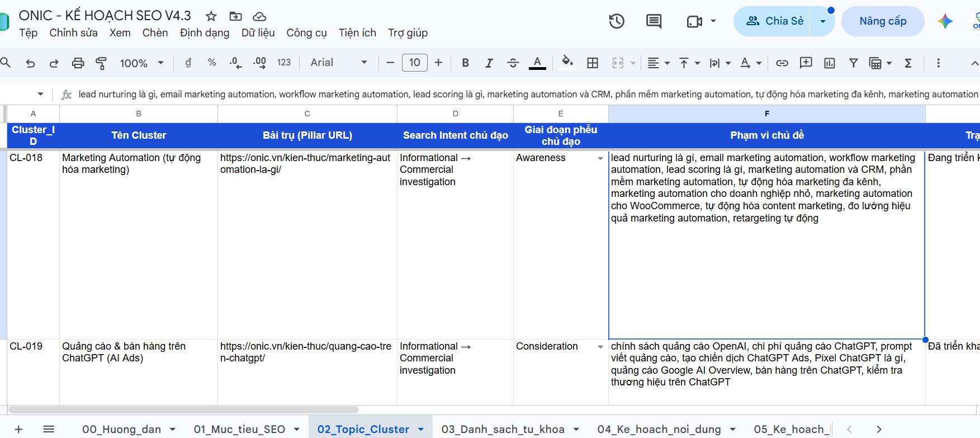Check the cloud save status icon

point(259,16)
